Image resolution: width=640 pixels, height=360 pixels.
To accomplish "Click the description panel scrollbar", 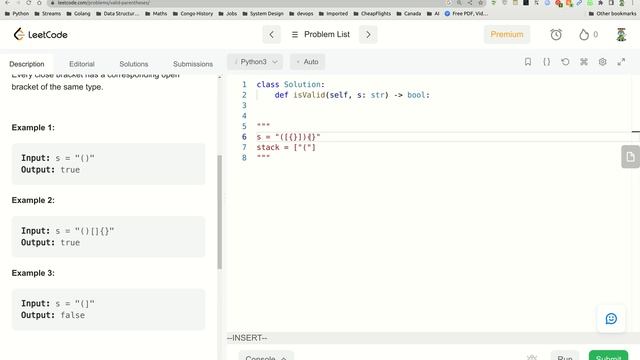I will (220, 212).
